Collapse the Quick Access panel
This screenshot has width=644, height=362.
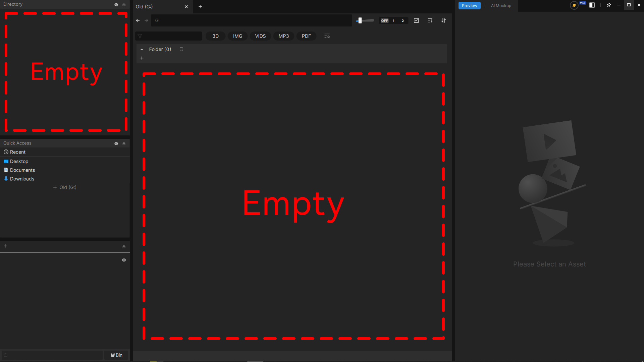pyautogui.click(x=124, y=143)
